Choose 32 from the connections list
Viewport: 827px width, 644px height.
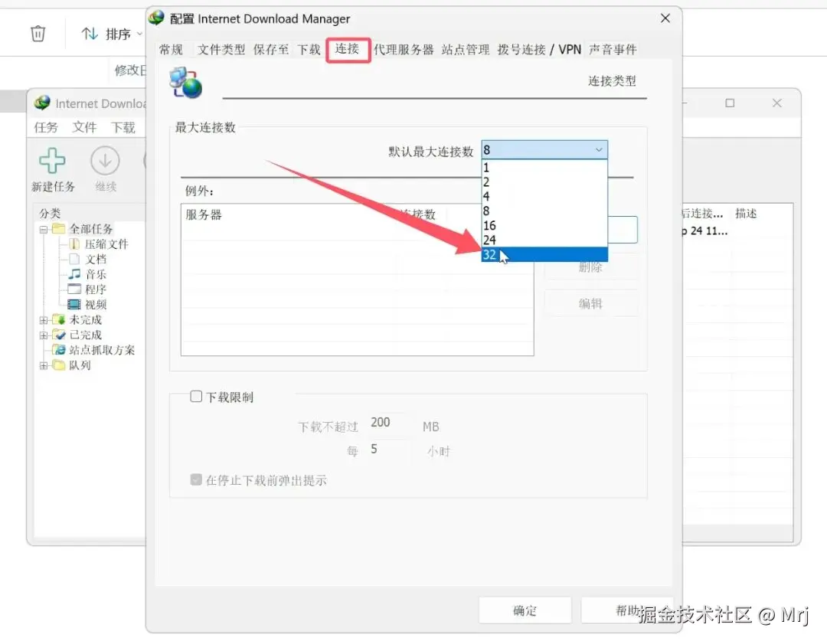[x=544, y=255]
